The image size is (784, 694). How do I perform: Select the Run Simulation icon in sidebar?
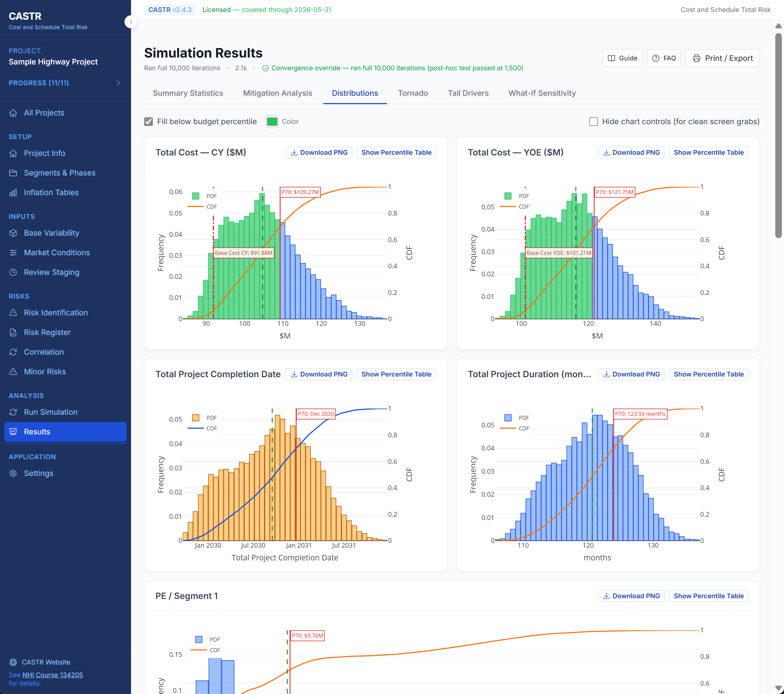[x=14, y=412]
